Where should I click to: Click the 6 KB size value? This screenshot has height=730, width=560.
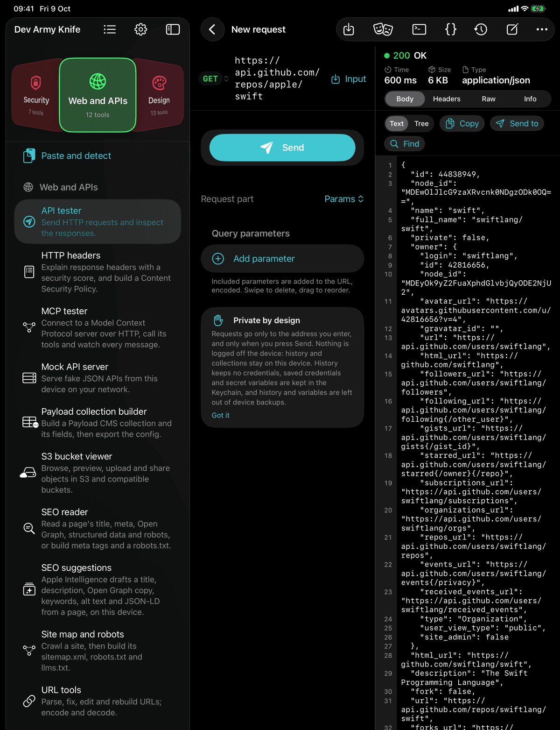point(438,80)
